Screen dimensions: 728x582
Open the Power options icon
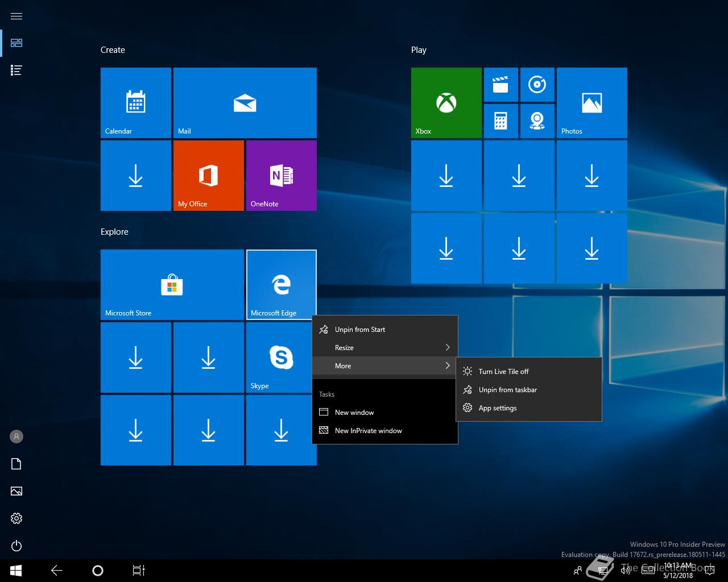16,546
